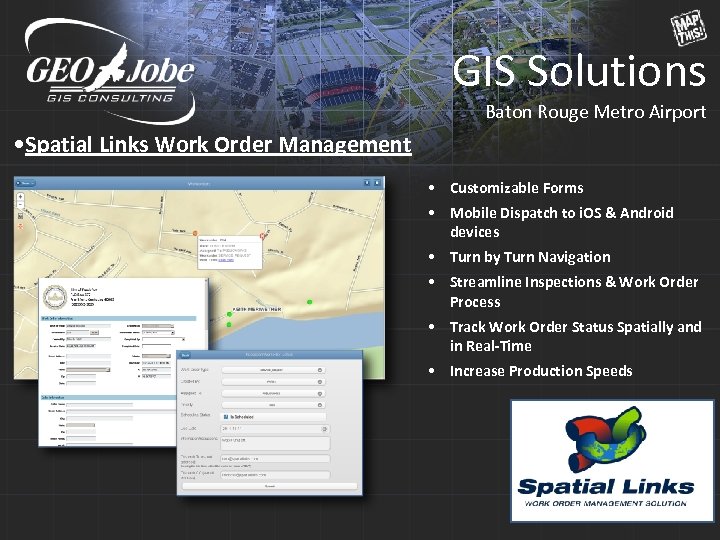
Task: Click 'Baton Rouge Metro Airport' subtitle
Action: (x=596, y=112)
